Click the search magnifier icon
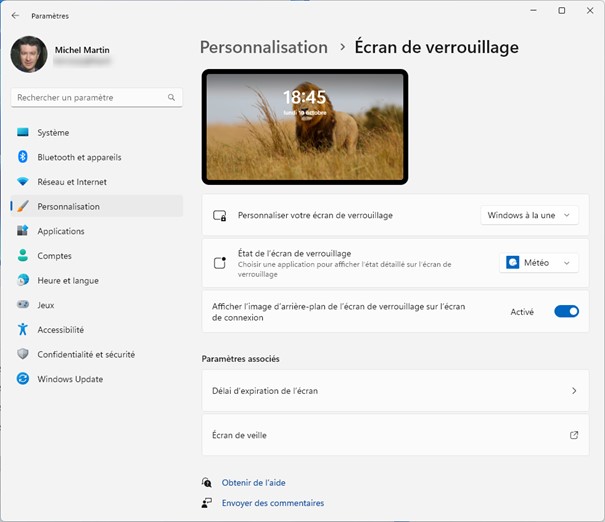Image resolution: width=605 pixels, height=522 pixels. point(171,98)
